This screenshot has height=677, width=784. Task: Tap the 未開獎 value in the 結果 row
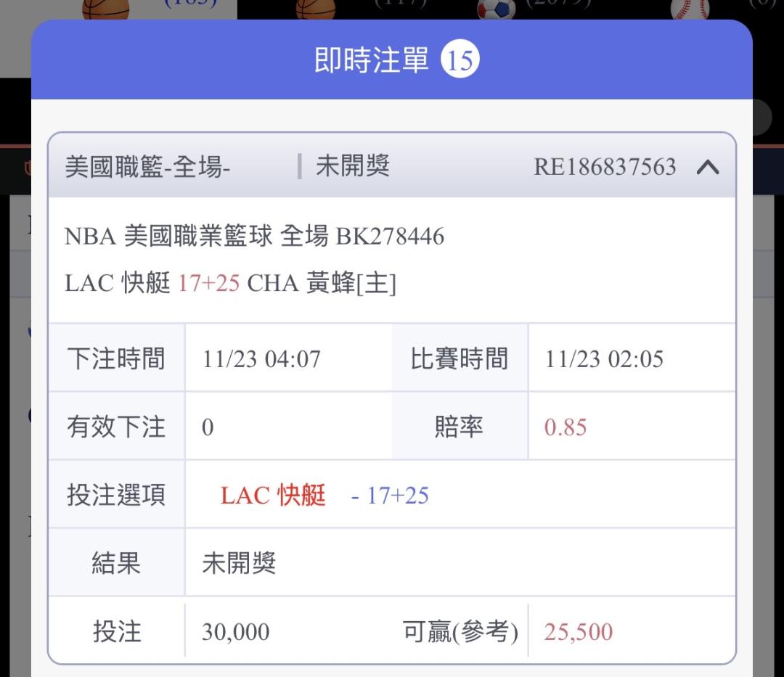coord(239,564)
